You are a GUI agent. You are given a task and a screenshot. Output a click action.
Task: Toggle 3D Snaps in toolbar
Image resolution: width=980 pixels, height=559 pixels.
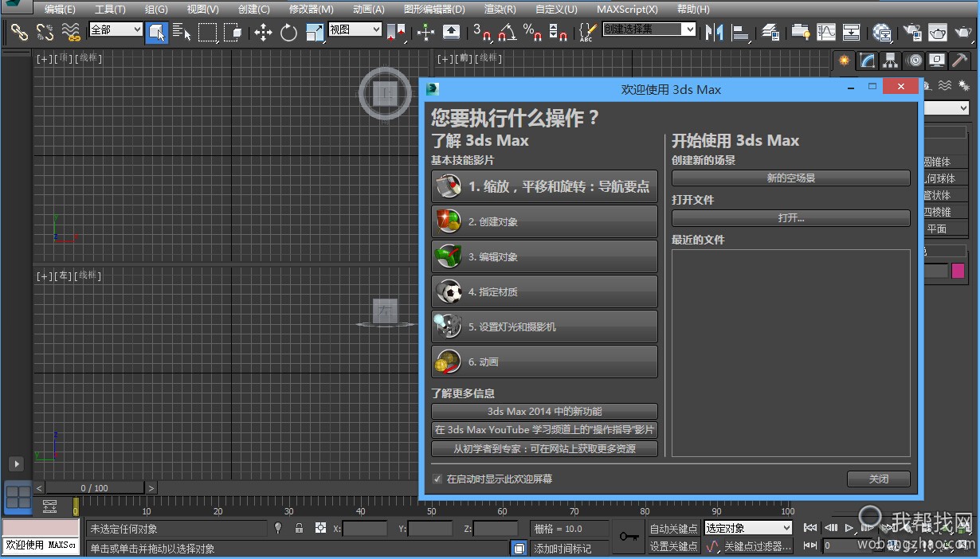pos(482,32)
